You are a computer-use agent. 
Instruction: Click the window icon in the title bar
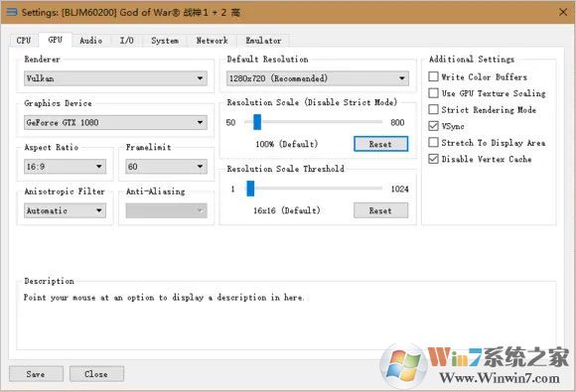[x=12, y=12]
